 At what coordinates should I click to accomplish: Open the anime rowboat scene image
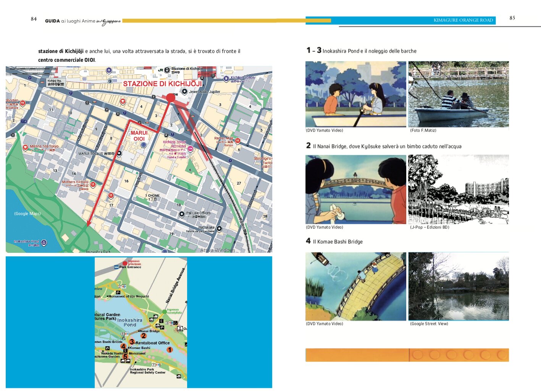356,94
